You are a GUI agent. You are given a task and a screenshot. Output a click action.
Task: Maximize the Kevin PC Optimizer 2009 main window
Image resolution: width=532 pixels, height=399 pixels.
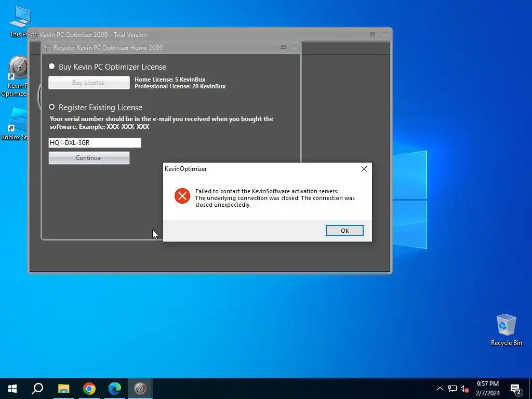[373, 34]
